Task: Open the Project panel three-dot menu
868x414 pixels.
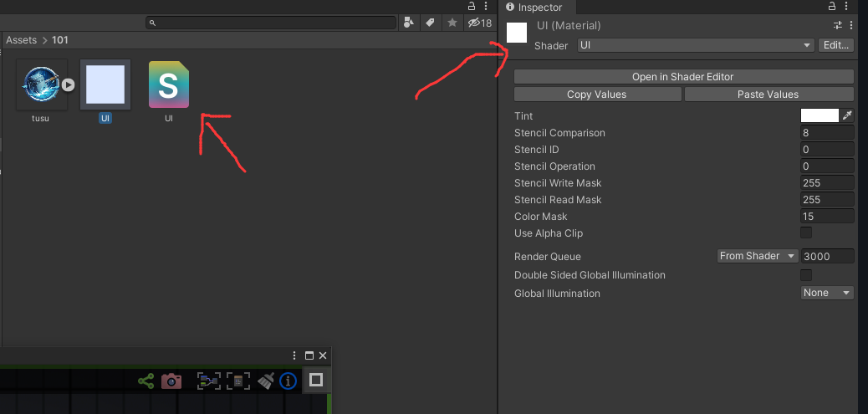Action: [x=486, y=6]
